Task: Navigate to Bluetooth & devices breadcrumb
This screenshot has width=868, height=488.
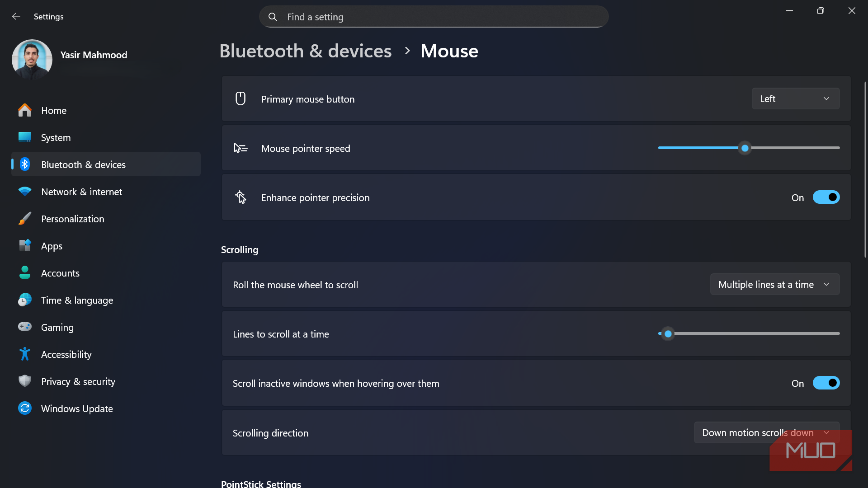Action: point(305,51)
